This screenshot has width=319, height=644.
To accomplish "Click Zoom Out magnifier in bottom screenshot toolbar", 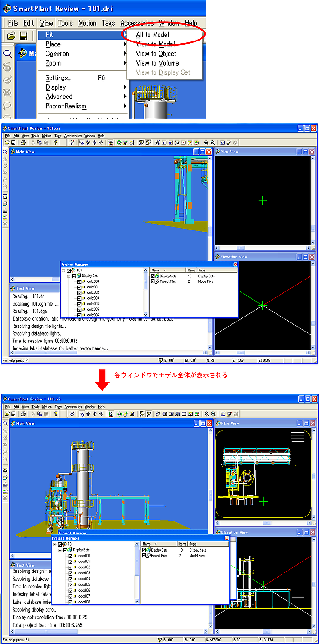I will (x=213, y=414).
